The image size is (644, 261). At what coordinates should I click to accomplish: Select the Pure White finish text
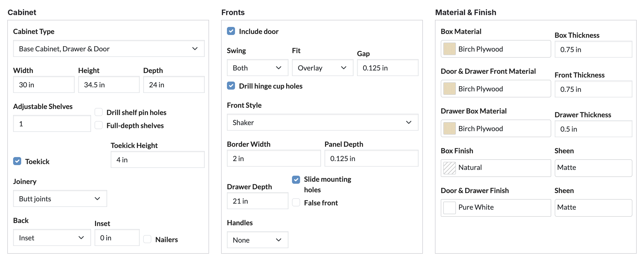(x=476, y=207)
